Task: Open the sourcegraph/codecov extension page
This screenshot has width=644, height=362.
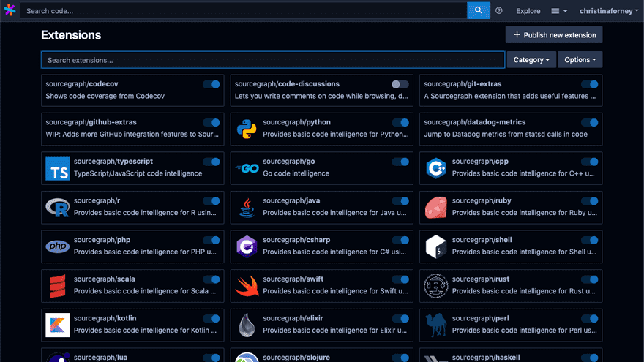Action: coord(82,83)
